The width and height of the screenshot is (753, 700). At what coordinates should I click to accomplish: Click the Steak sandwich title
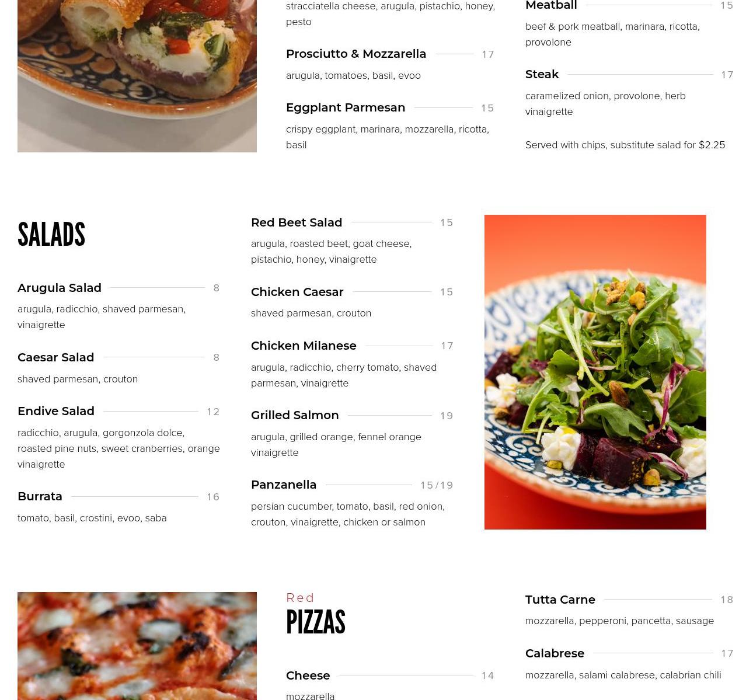[x=542, y=74]
